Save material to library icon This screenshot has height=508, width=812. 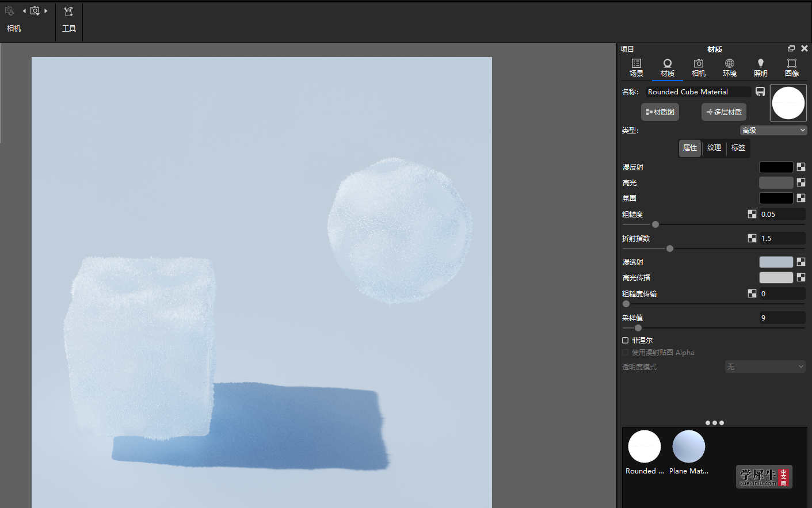pyautogui.click(x=760, y=91)
